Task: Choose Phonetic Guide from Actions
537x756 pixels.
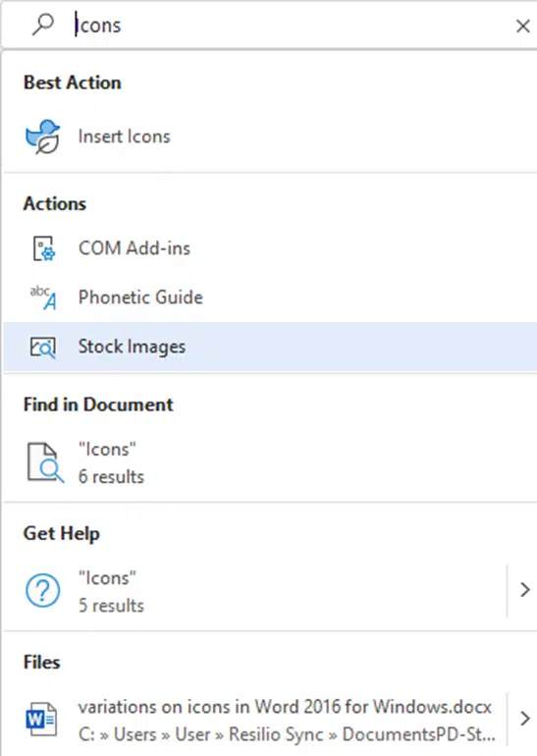Action: point(270,297)
